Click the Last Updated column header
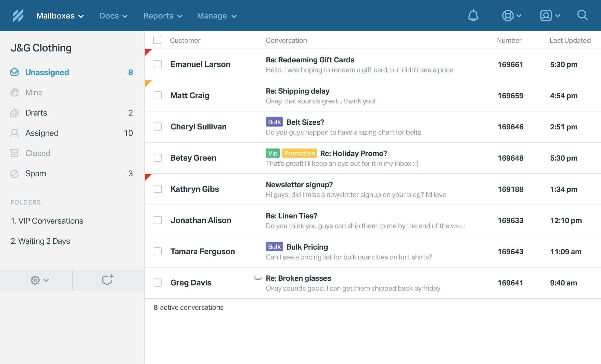The image size is (601, 364). coord(570,40)
